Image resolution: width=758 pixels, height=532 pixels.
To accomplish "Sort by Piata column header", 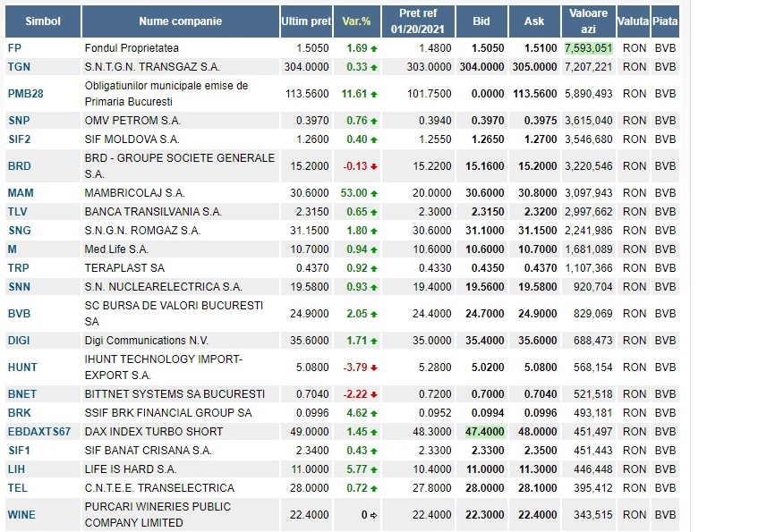I will point(665,21).
